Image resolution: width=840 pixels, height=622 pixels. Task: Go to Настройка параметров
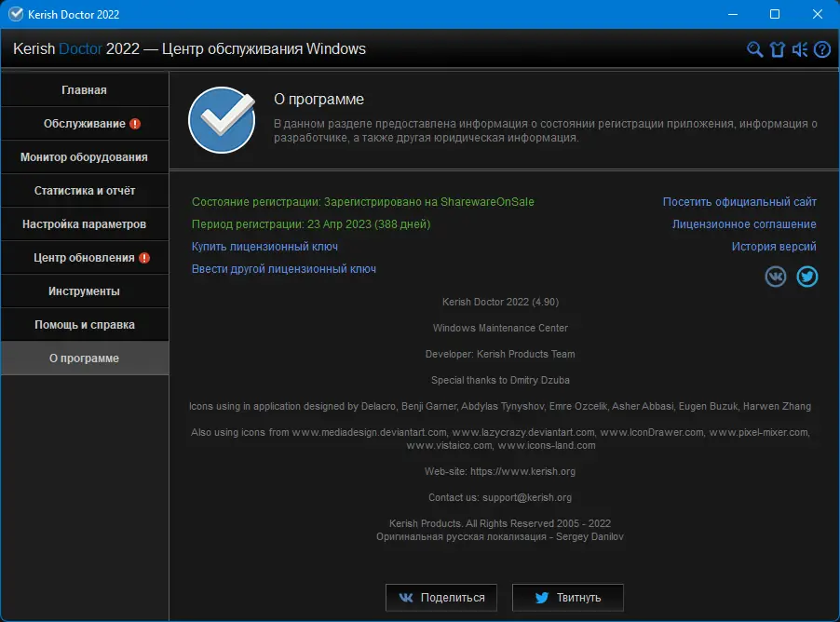tap(85, 224)
